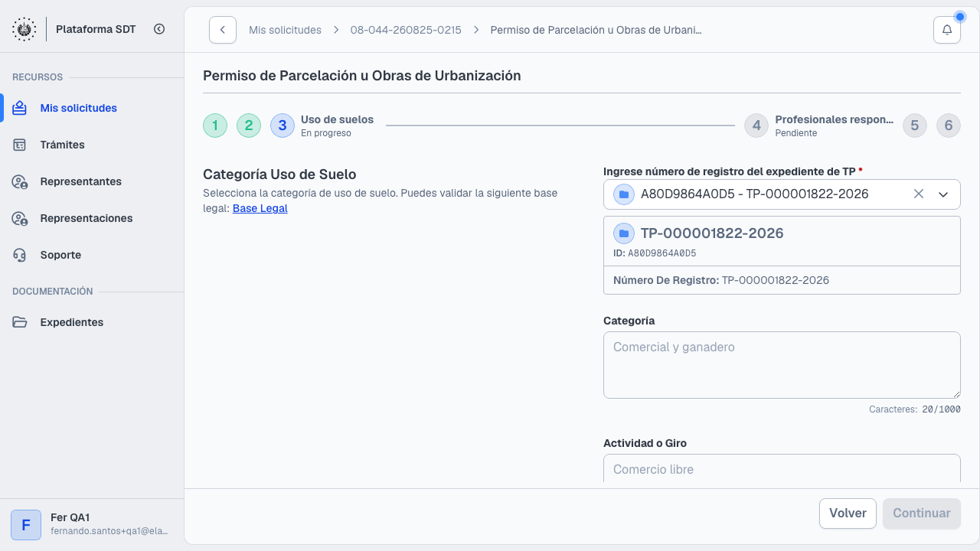The width and height of the screenshot is (980, 551).
Task: Click the Representantes person icon
Action: [x=20, y=181]
